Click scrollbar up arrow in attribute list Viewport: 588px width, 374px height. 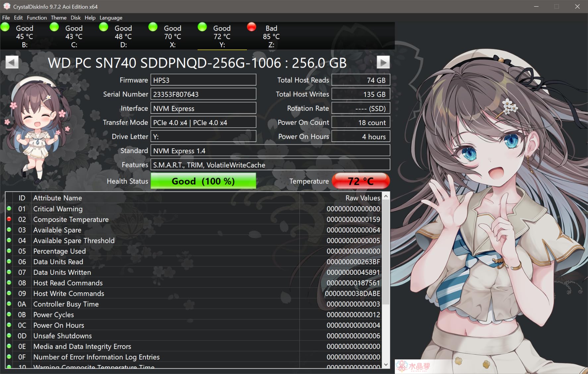pyautogui.click(x=386, y=196)
